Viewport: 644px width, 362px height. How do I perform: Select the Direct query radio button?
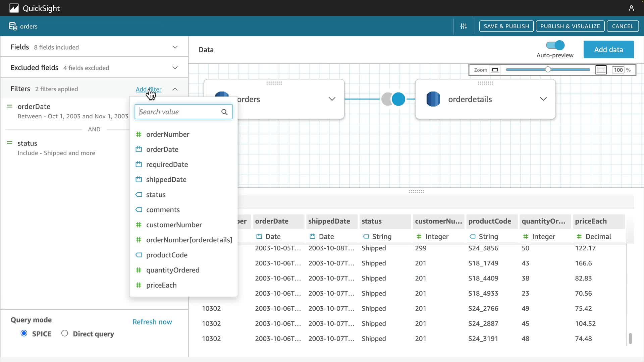click(x=64, y=333)
